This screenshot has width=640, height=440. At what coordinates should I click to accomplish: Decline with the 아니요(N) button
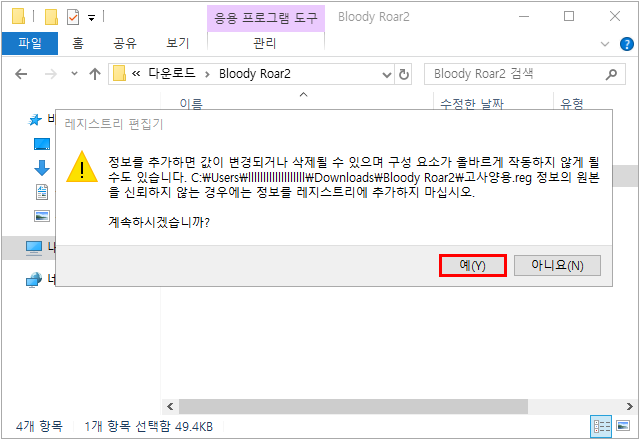click(557, 266)
